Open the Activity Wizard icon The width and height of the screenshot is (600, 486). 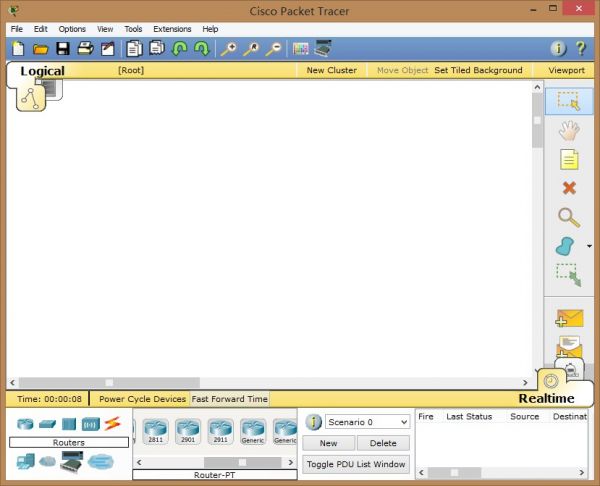(108, 49)
